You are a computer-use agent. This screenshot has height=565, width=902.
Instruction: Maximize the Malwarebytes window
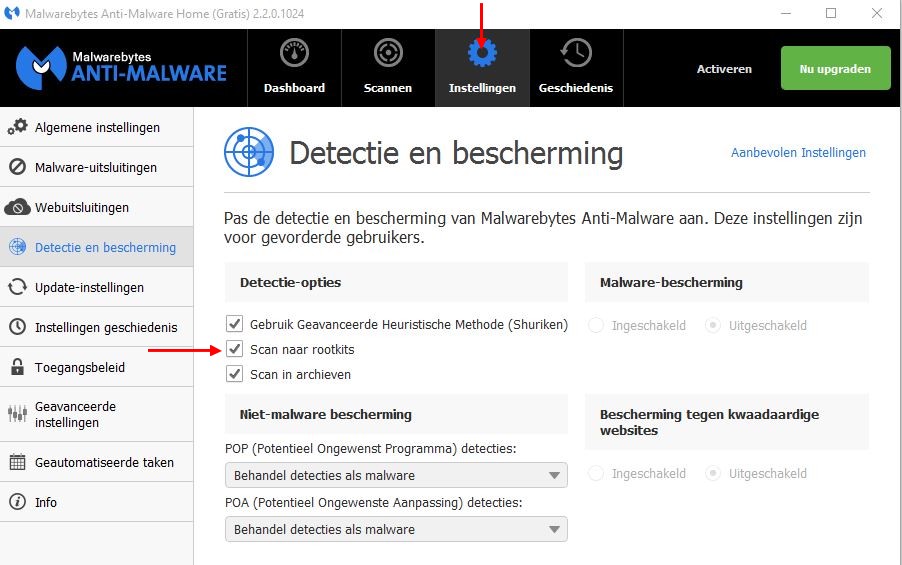pyautogui.click(x=831, y=13)
